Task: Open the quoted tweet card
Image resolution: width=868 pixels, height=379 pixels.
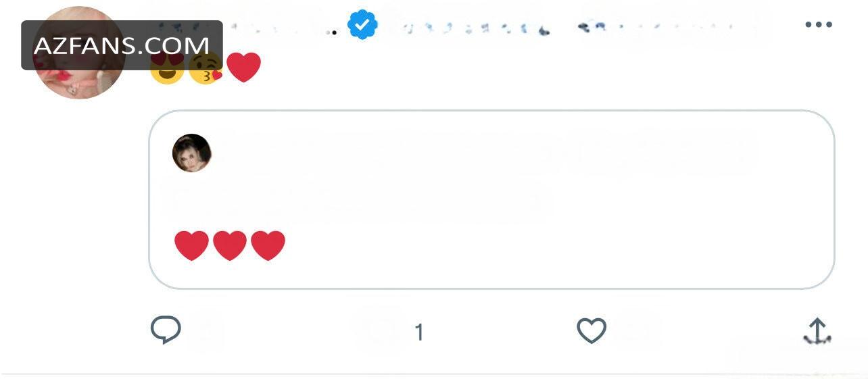Action: pyautogui.click(x=491, y=199)
